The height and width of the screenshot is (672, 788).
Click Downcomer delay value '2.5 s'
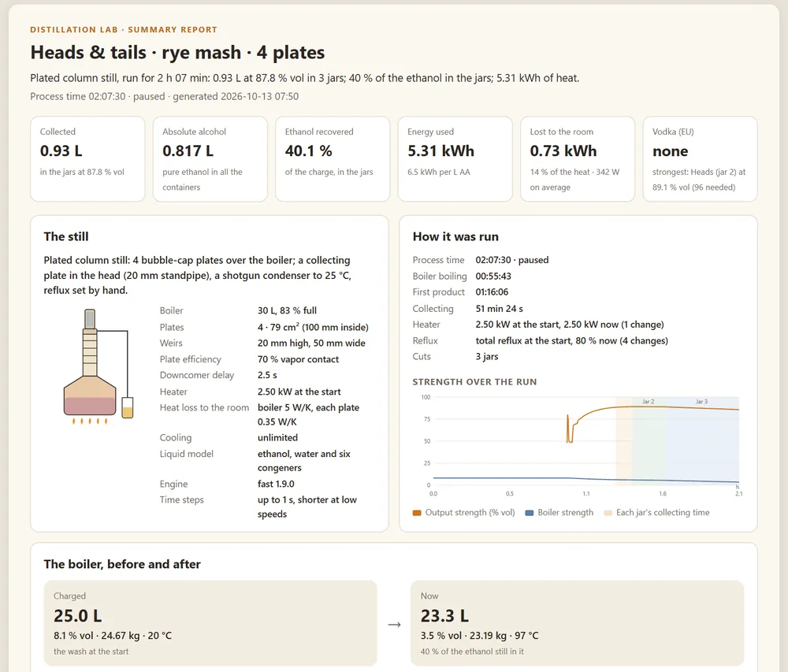[267, 375]
